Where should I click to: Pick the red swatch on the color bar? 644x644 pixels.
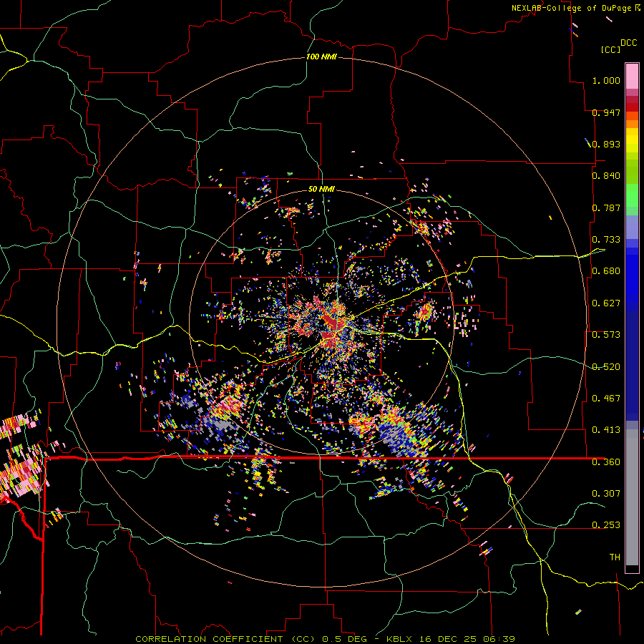coord(632,107)
